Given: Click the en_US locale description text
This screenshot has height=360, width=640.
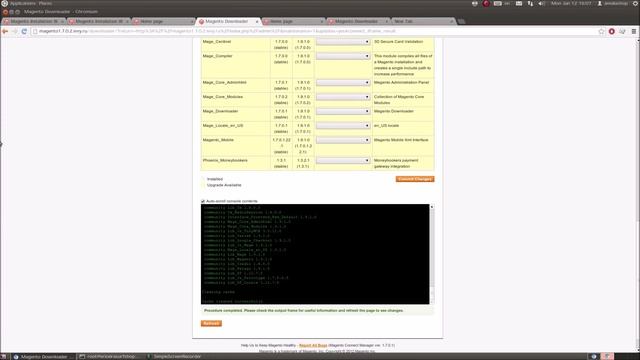Looking at the screenshot, I should tap(387, 126).
